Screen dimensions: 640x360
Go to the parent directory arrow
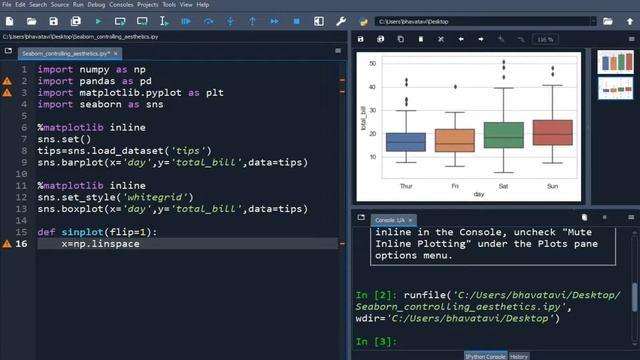[x=630, y=21]
